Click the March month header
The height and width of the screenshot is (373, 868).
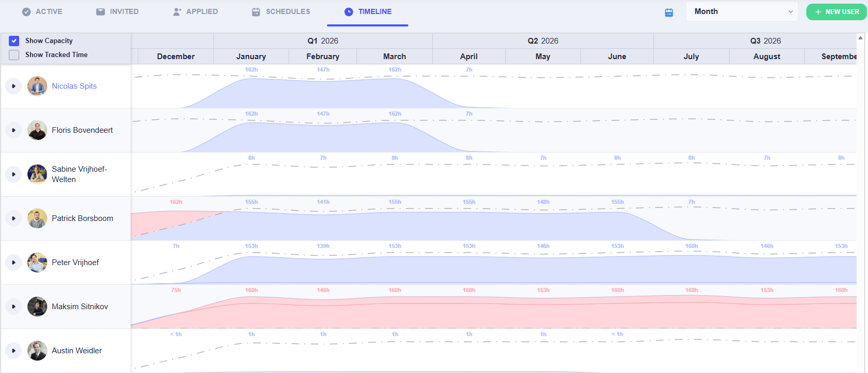tap(395, 57)
